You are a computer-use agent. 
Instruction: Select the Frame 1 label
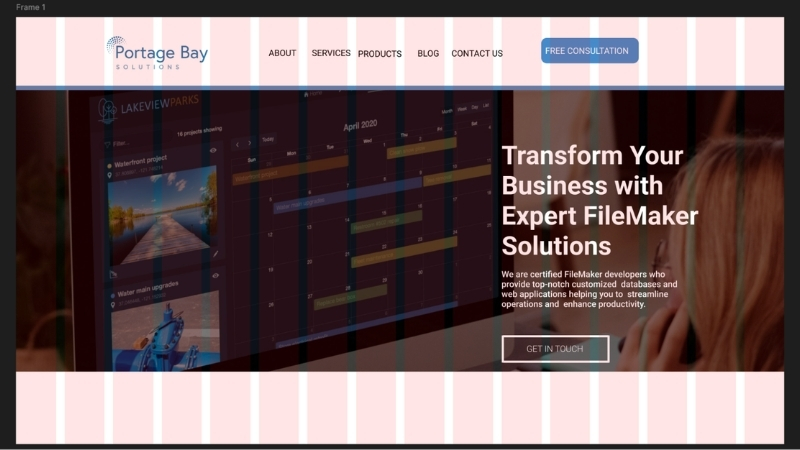click(31, 7)
